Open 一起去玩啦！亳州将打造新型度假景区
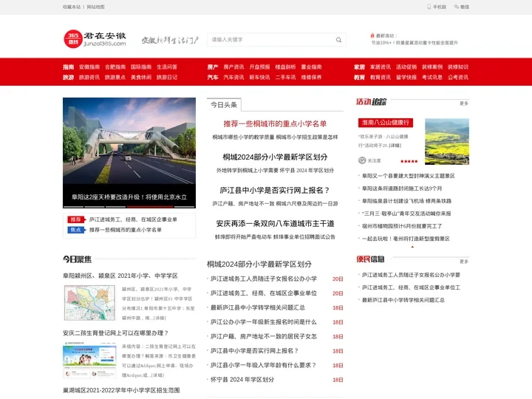Image resolution: width=532 pixels, height=399 pixels. pos(406,239)
